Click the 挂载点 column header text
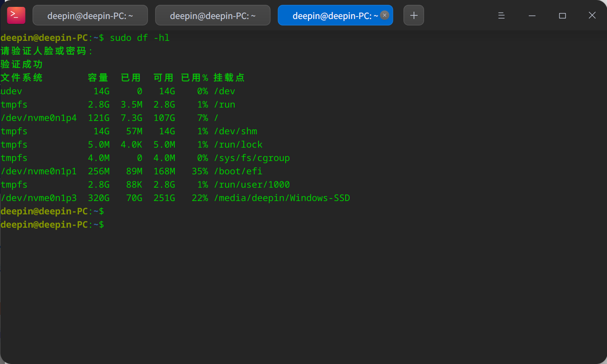607x364 pixels. [x=228, y=78]
